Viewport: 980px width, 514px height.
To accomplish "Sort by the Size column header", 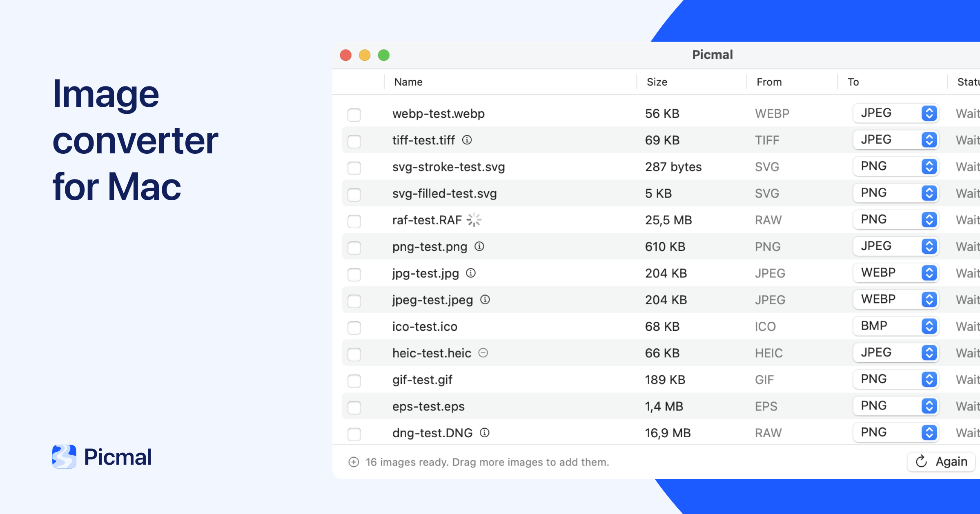I will coord(657,82).
